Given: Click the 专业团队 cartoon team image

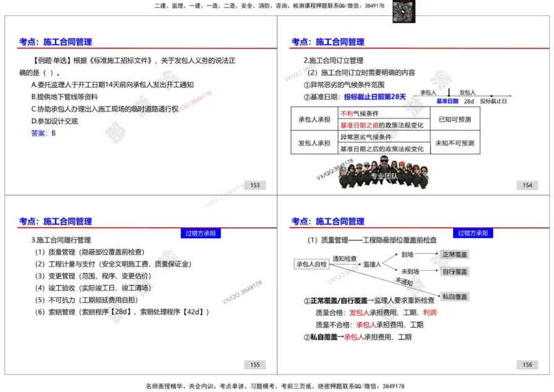Looking at the screenshot, I should [384, 172].
